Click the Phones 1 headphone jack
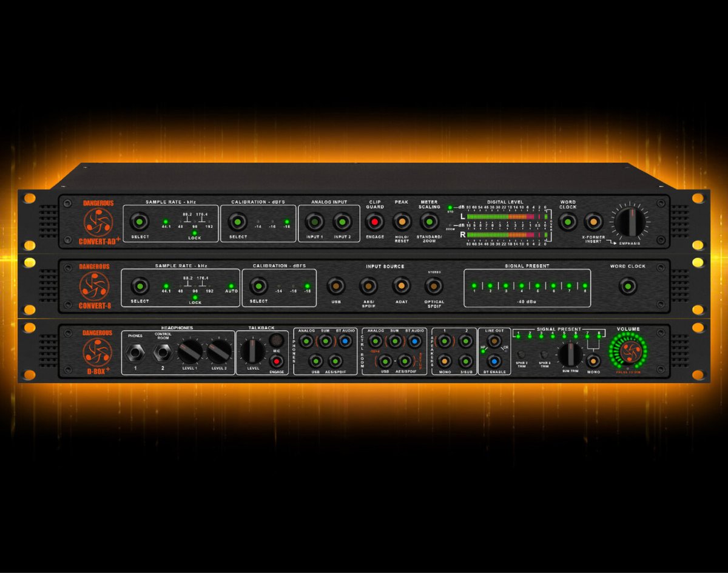 click(x=135, y=351)
